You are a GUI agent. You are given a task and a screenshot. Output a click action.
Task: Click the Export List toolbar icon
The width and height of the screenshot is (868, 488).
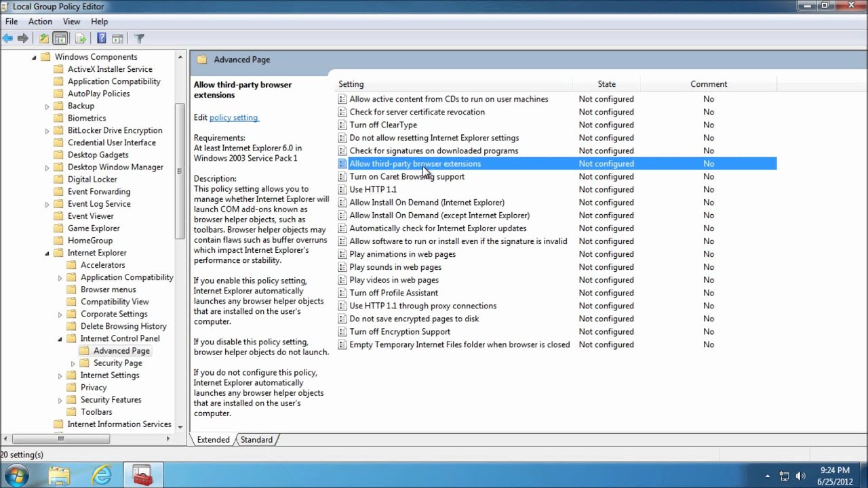coord(81,39)
